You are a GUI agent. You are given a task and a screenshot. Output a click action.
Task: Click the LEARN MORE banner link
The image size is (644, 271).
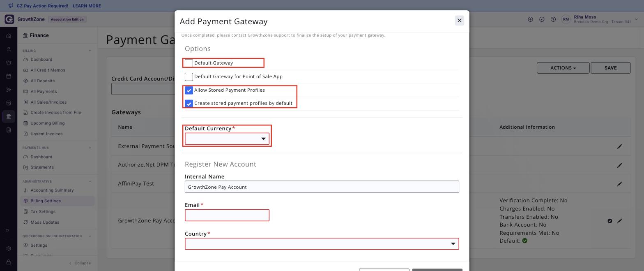[87, 6]
